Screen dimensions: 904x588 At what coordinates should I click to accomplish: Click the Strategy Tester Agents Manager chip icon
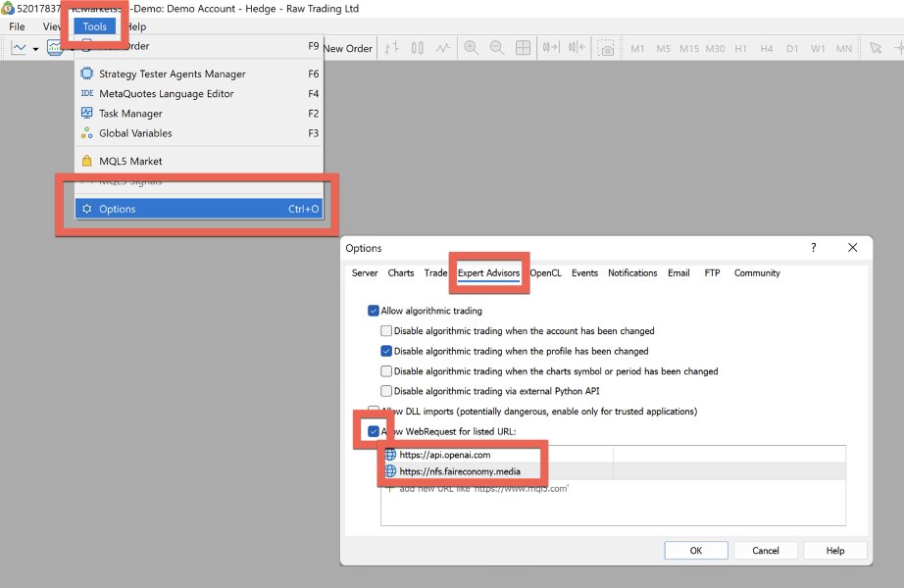point(86,73)
